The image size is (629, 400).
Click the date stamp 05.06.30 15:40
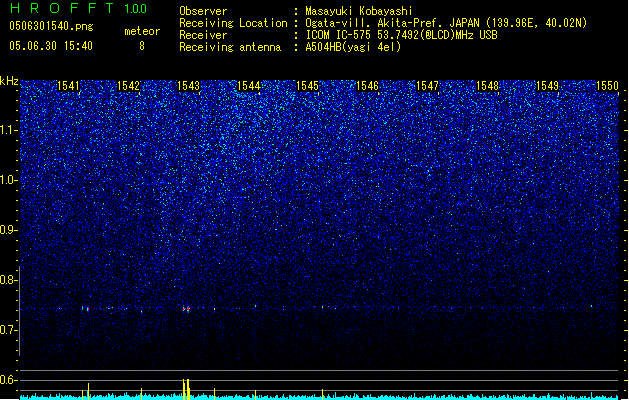coord(51,46)
